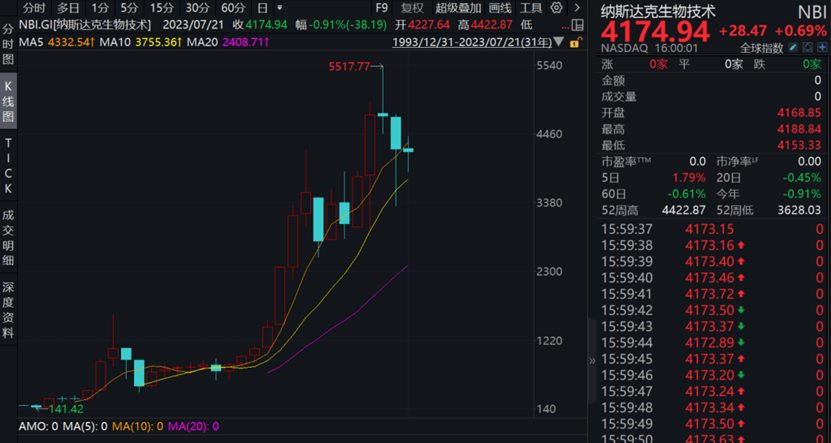Open the 画线 drawing tools
Image resolution: width=831 pixels, height=443 pixels.
coord(500,8)
